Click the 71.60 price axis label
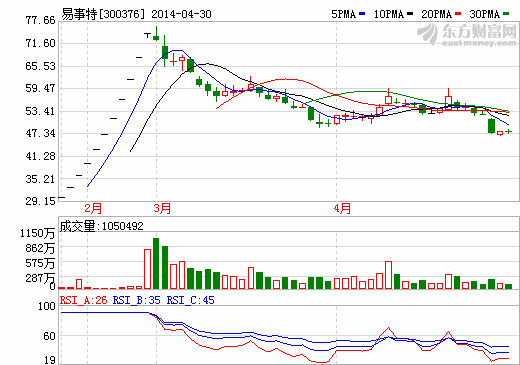 point(40,43)
